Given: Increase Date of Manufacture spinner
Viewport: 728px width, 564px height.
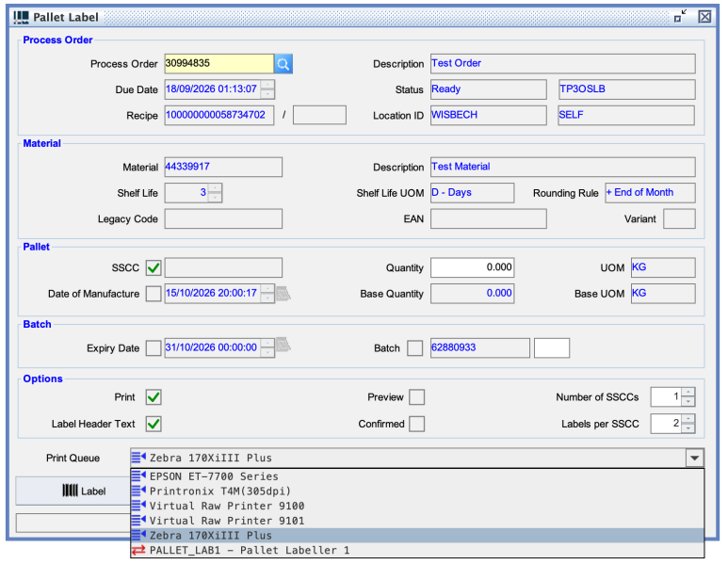Looking at the screenshot, I should pyautogui.click(x=267, y=289).
